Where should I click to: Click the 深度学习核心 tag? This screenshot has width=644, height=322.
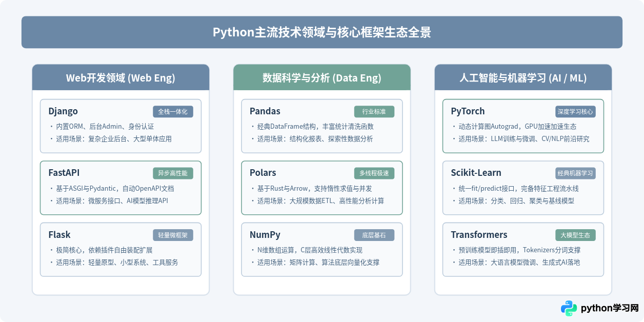click(576, 112)
